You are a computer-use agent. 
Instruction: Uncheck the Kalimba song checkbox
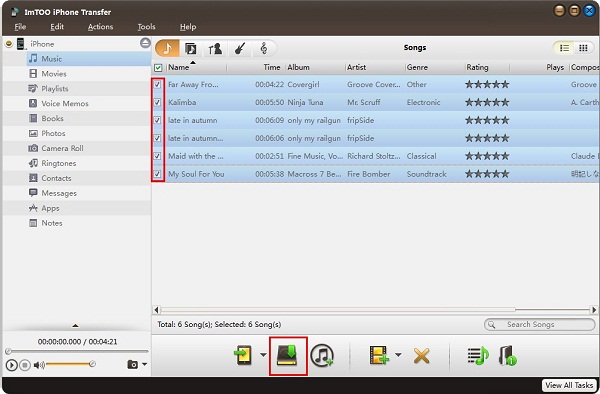[x=157, y=102]
